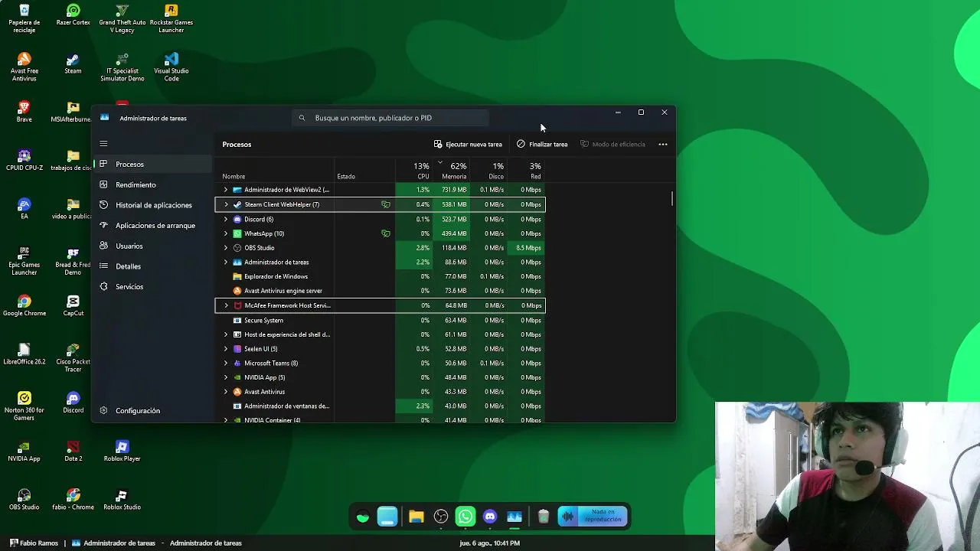This screenshot has width=980, height=551.
Task: Click the Explorador de Windows folder icon
Action: pos(237,276)
